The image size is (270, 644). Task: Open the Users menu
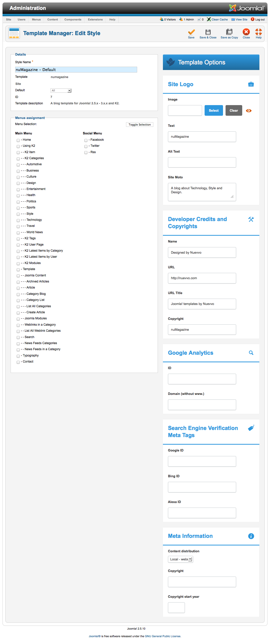21,19
